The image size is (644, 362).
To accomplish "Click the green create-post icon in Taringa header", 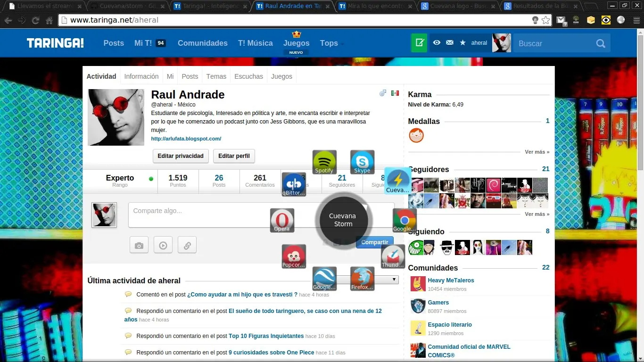I will pos(419,43).
